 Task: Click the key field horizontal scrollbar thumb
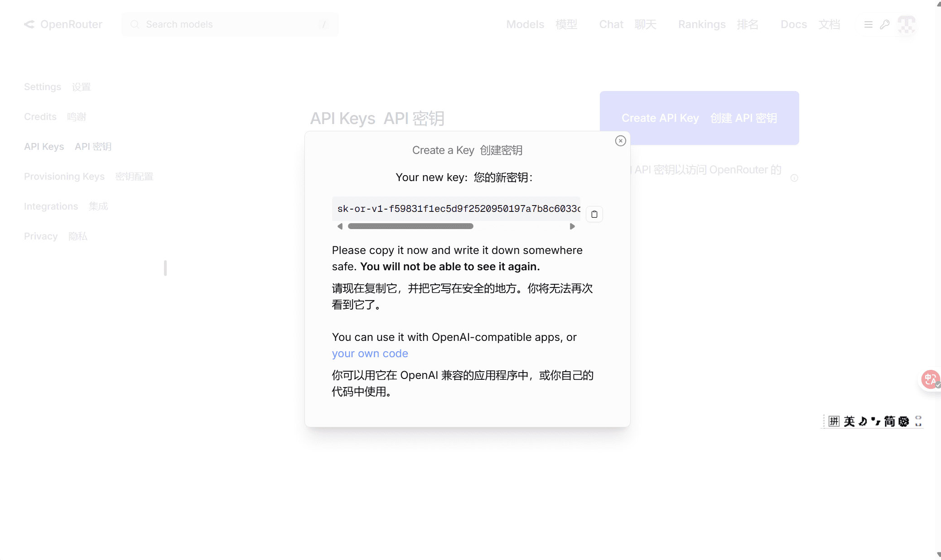pyautogui.click(x=410, y=226)
